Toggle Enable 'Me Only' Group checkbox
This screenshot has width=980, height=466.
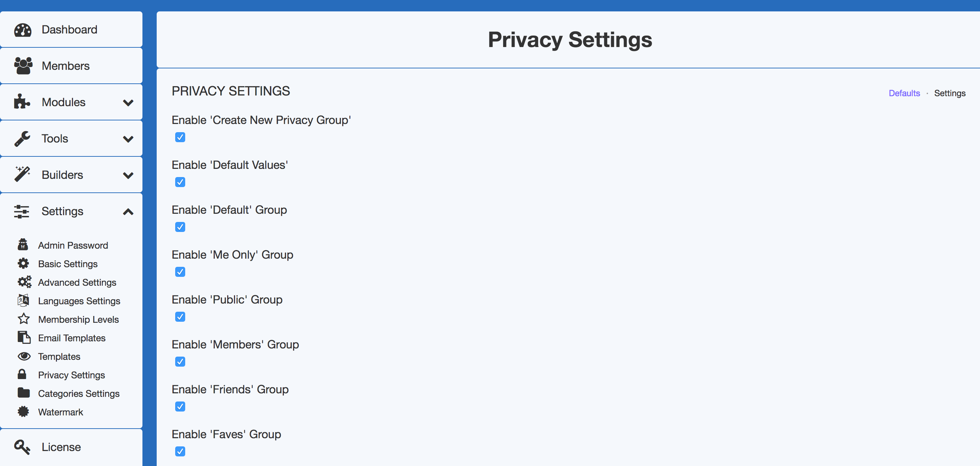180,272
